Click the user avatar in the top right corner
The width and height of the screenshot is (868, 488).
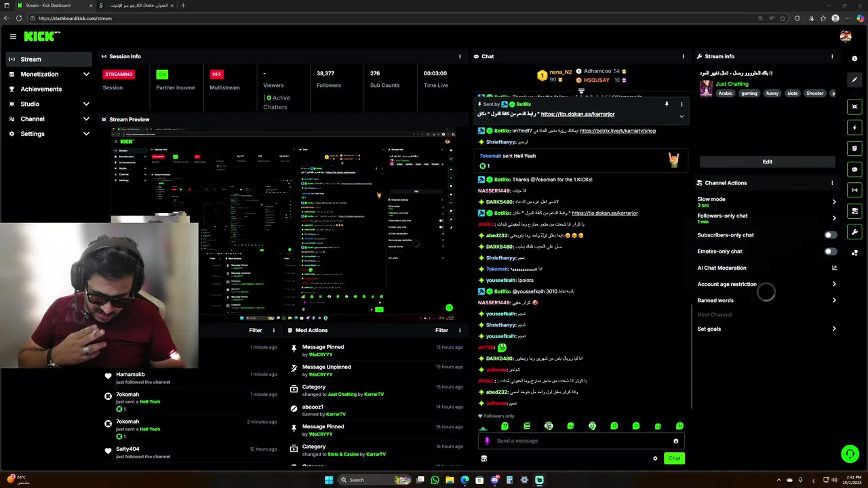coord(845,36)
